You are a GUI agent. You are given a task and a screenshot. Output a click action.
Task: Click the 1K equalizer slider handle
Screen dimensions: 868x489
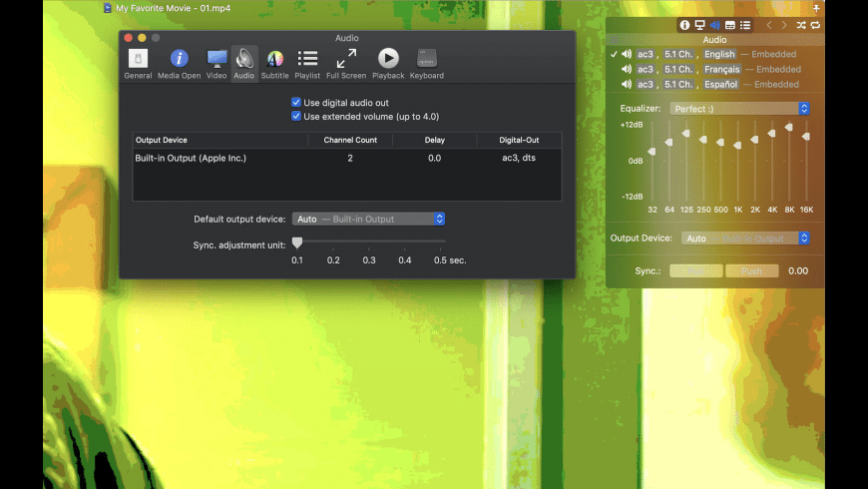(x=738, y=145)
